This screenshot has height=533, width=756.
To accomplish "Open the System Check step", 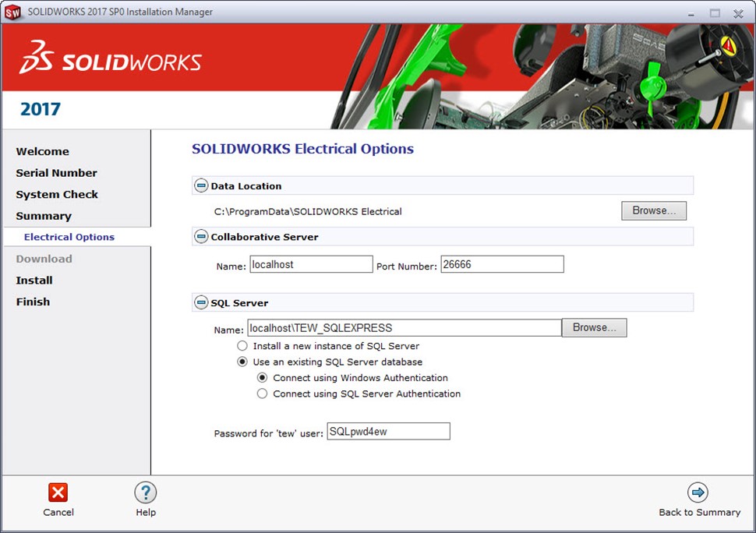I will tap(57, 195).
